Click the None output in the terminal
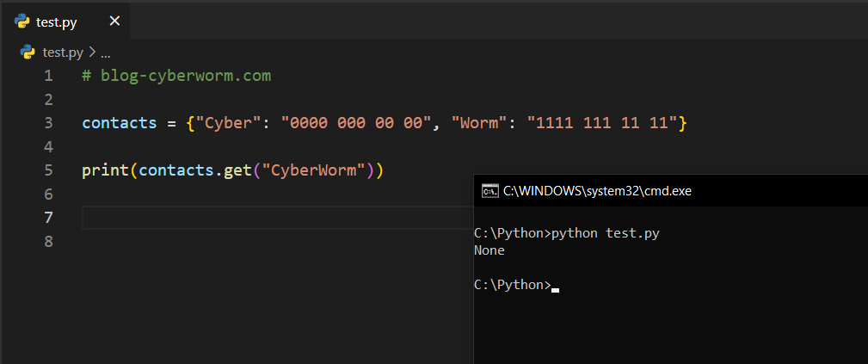This screenshot has height=364, width=868. tap(489, 250)
